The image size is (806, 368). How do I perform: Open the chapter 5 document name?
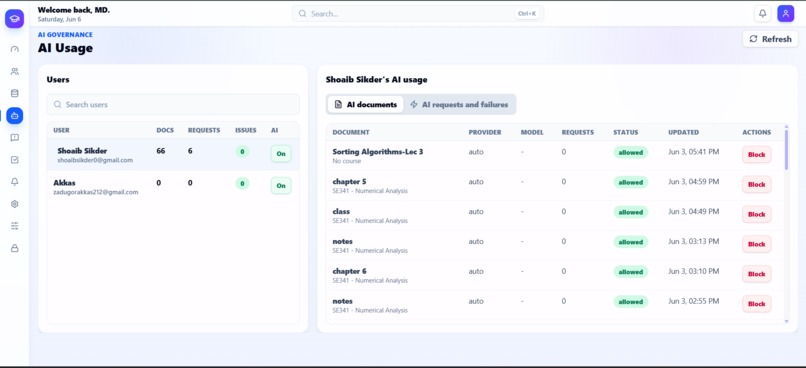[349, 181]
